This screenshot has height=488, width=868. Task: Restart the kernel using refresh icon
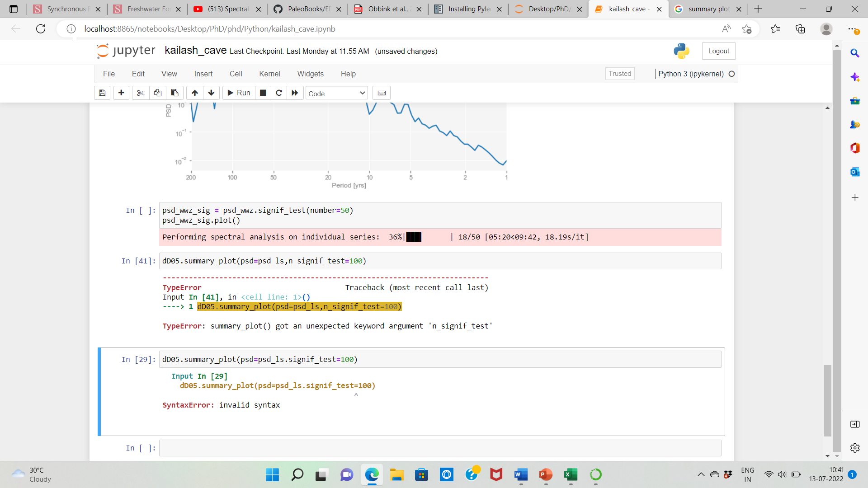pos(279,93)
